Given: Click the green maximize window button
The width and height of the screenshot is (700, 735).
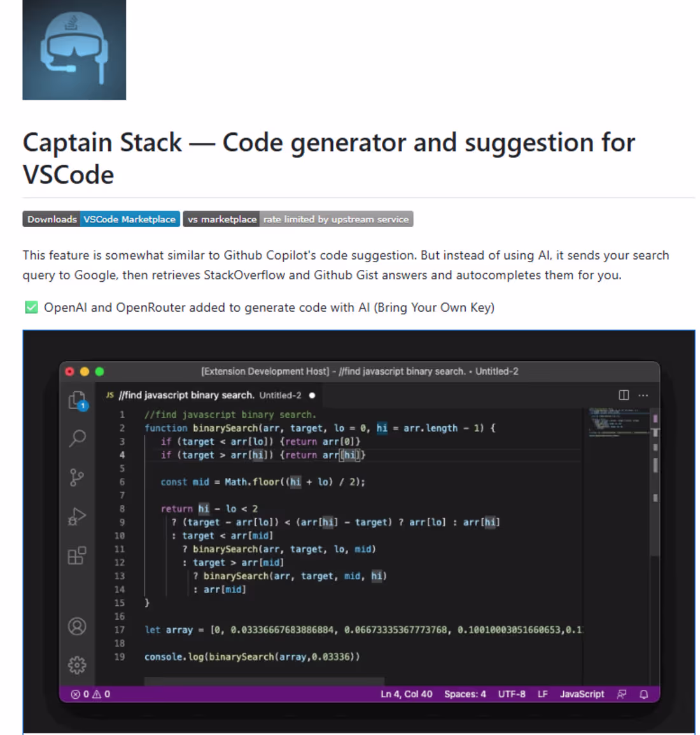Looking at the screenshot, I should pos(99,372).
